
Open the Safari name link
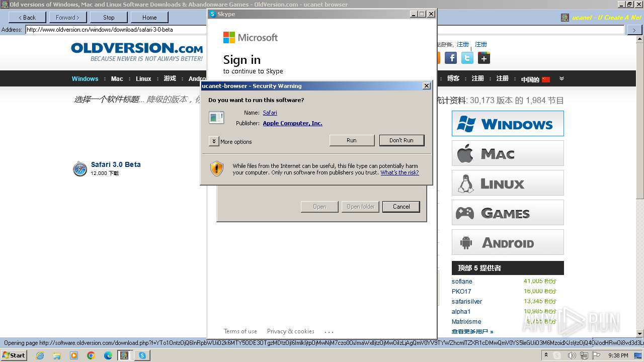click(270, 113)
